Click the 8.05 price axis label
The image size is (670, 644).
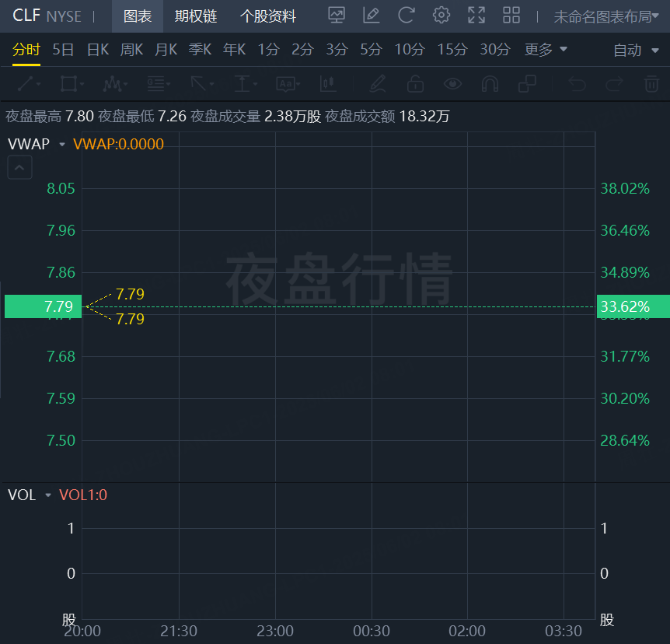[x=61, y=188]
